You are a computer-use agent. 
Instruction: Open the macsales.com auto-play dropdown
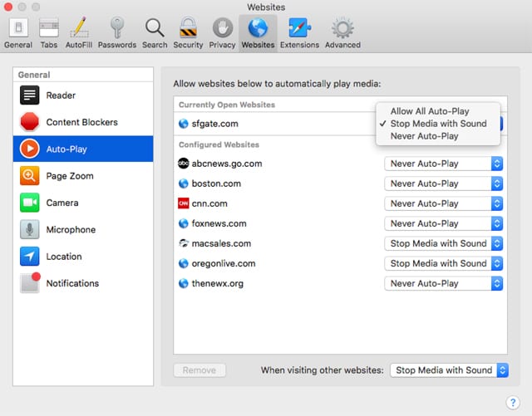[x=444, y=243]
